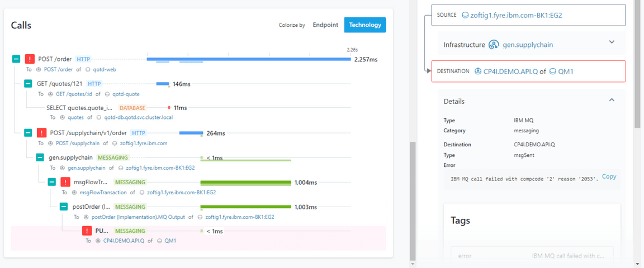Click the error icon on highlighted PUT messaging row
The width and height of the screenshot is (644, 268).
click(87, 231)
